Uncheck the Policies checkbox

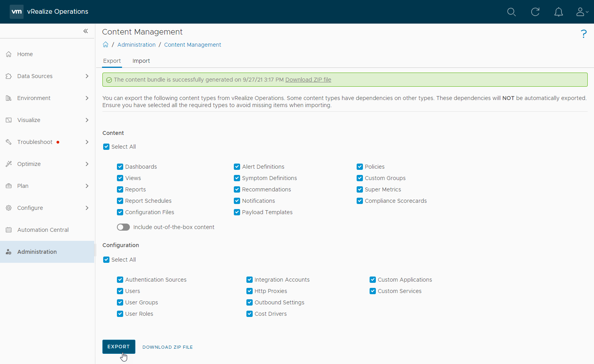[360, 167]
